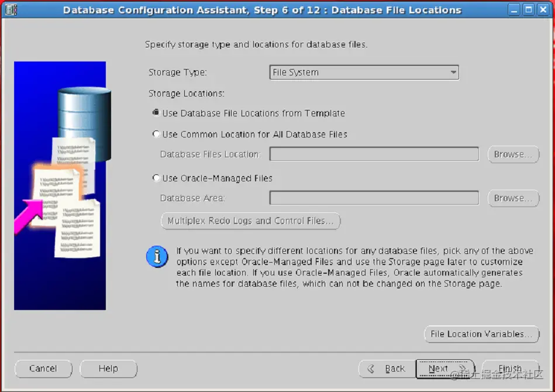Open Help for this step
This screenshot has height=392, width=555.
click(x=108, y=369)
